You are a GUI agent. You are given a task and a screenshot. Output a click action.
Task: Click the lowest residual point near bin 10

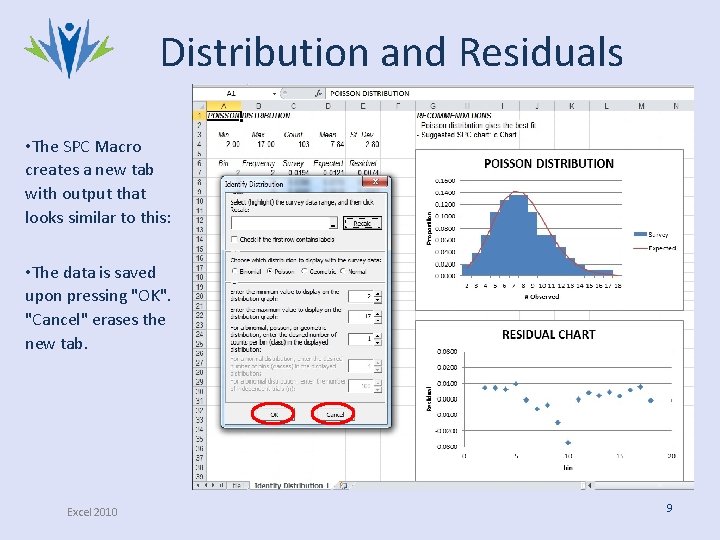click(x=568, y=443)
